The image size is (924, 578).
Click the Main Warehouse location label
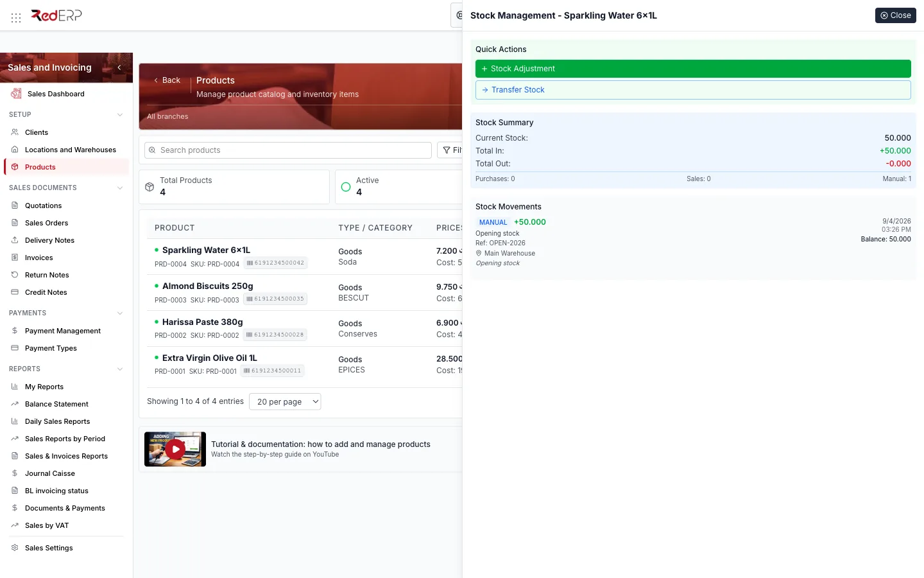(509, 254)
